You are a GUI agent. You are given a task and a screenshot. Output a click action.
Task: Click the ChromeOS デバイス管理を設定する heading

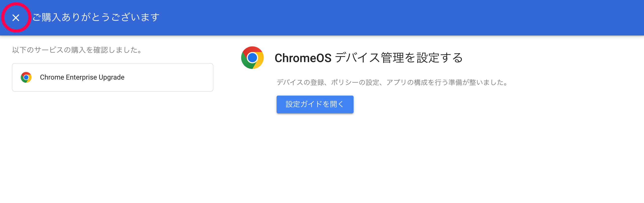click(x=368, y=58)
